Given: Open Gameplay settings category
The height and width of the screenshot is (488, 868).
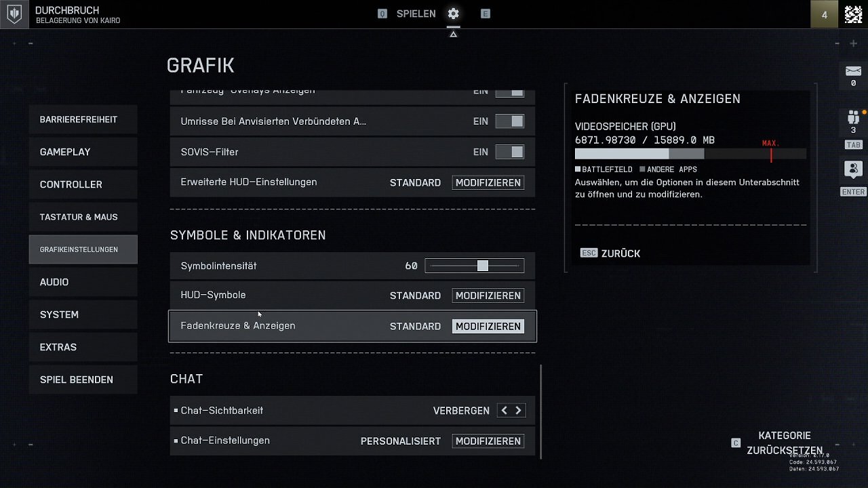Looking at the screenshot, I should (x=83, y=152).
